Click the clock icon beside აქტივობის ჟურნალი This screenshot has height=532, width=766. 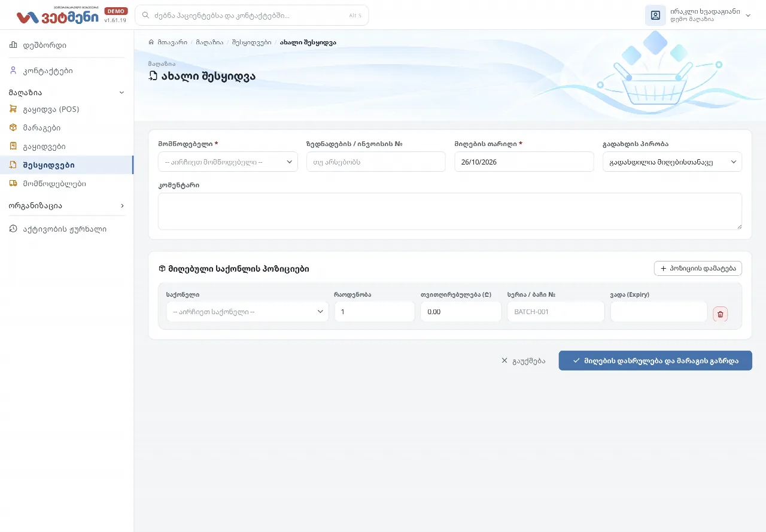click(x=13, y=229)
